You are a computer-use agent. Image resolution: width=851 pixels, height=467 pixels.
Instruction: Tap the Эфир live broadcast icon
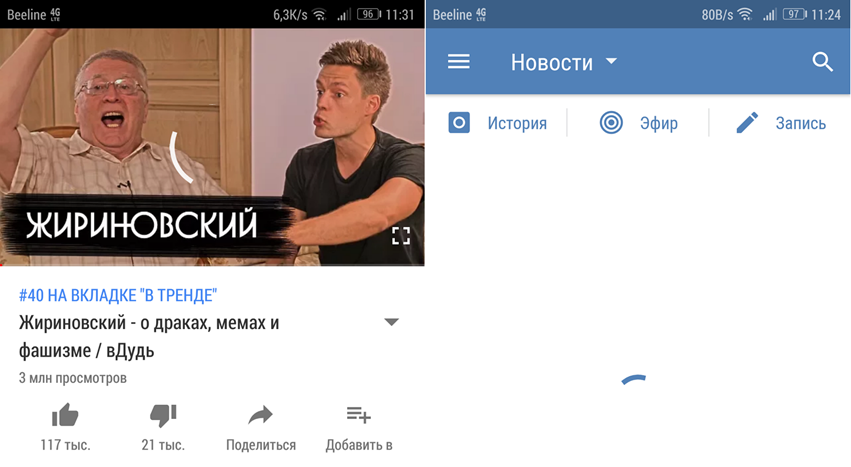[x=611, y=123]
